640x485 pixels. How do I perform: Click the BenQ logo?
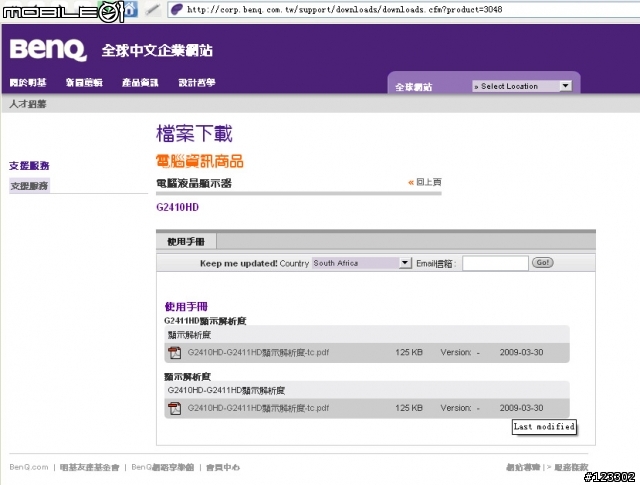48,50
